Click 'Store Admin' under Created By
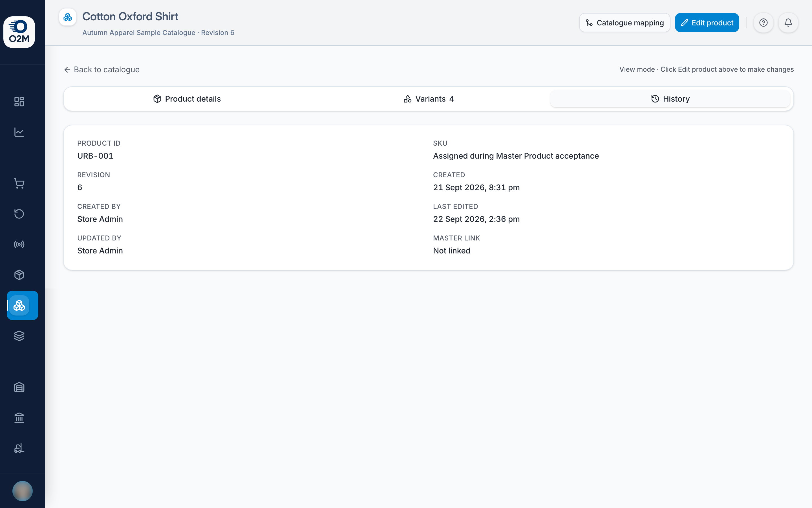This screenshot has height=508, width=812. click(x=100, y=219)
